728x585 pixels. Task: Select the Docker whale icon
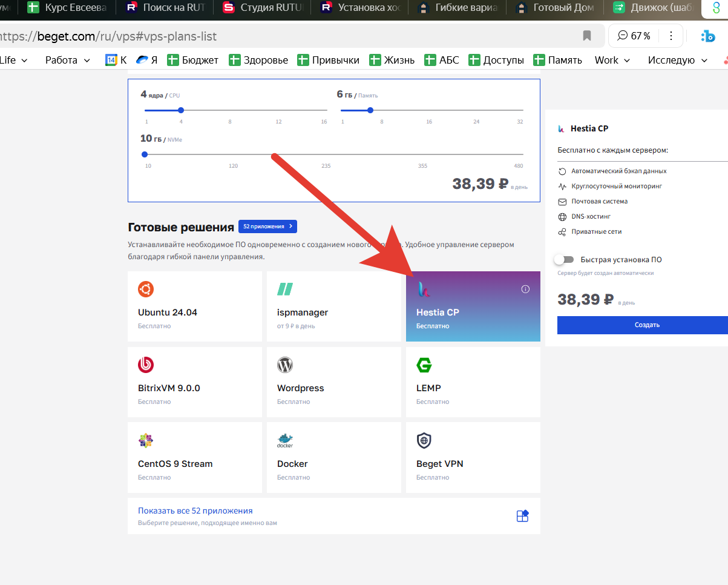(285, 440)
